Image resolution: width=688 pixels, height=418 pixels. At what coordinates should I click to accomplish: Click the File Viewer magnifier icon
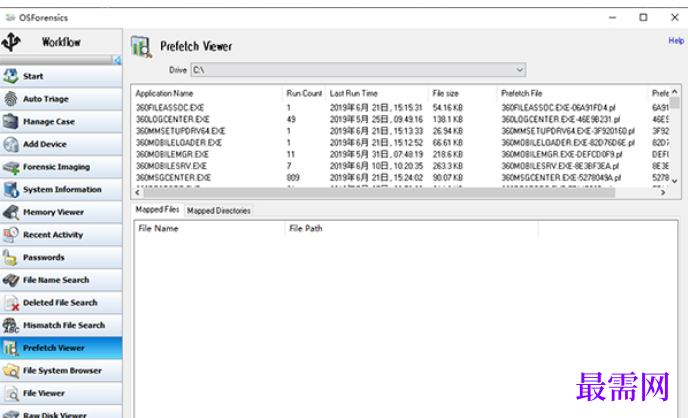tap(11, 393)
